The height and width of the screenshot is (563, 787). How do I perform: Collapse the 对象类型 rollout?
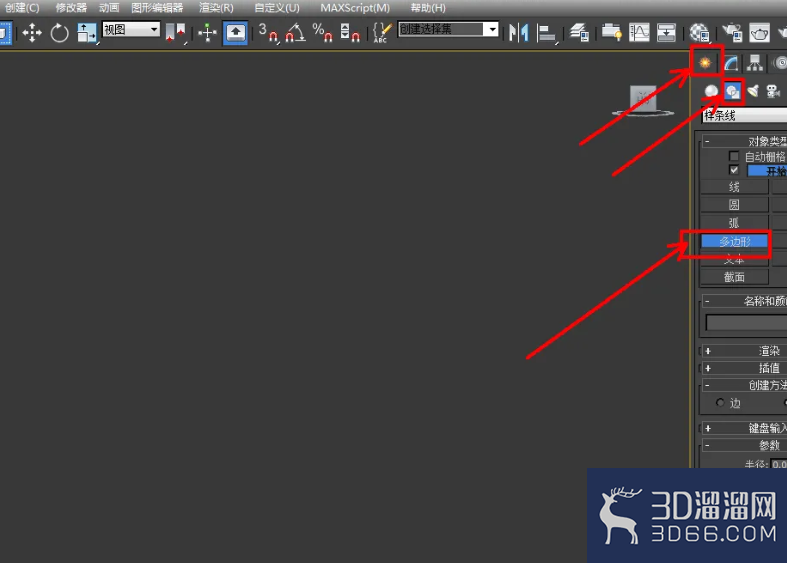tap(744, 141)
